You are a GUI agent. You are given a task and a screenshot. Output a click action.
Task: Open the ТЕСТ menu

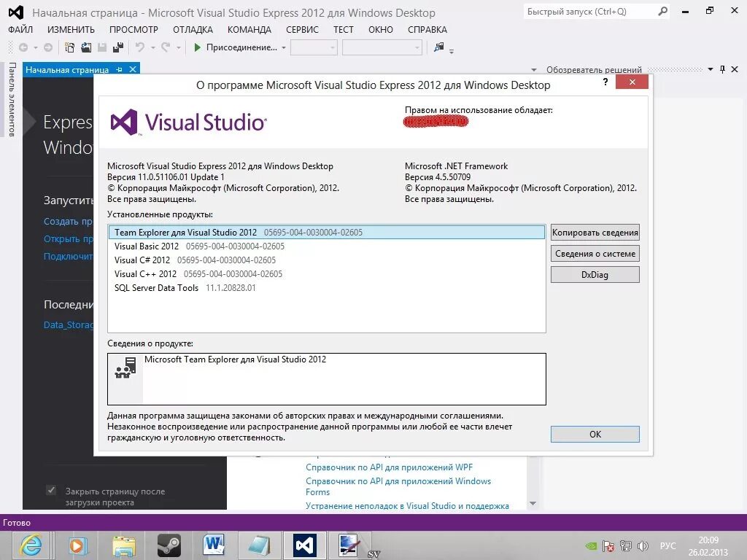[x=344, y=29]
